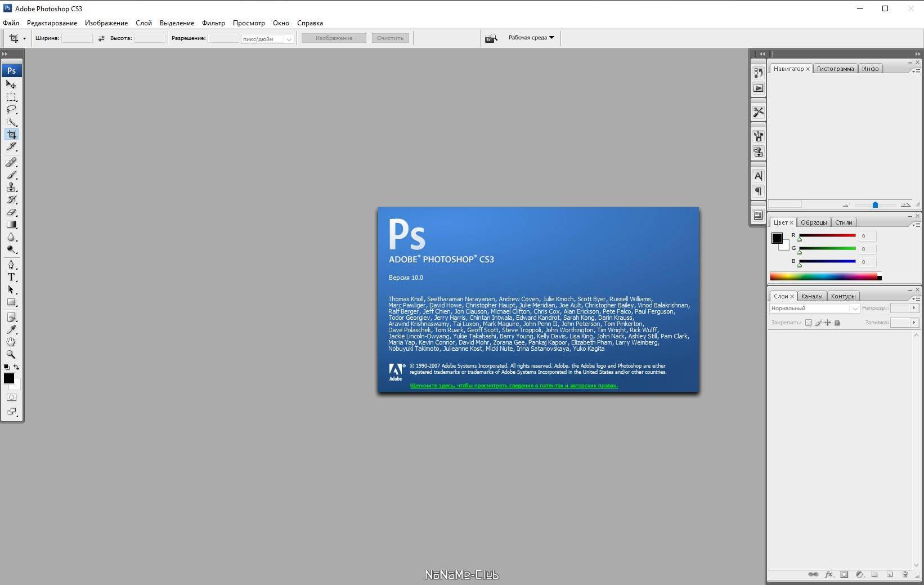Image resolution: width=924 pixels, height=585 pixels.
Task: Select the Healing Brush tool
Action: [11, 162]
